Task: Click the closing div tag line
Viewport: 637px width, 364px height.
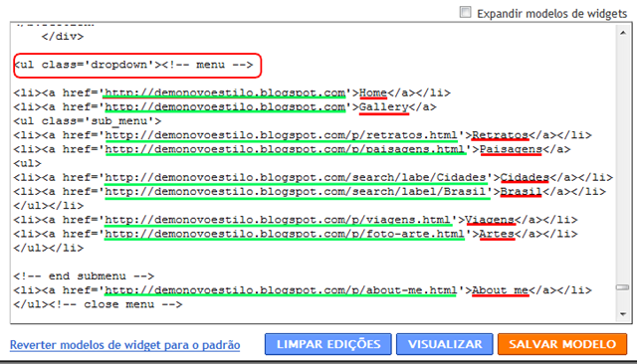Action: click(62, 37)
